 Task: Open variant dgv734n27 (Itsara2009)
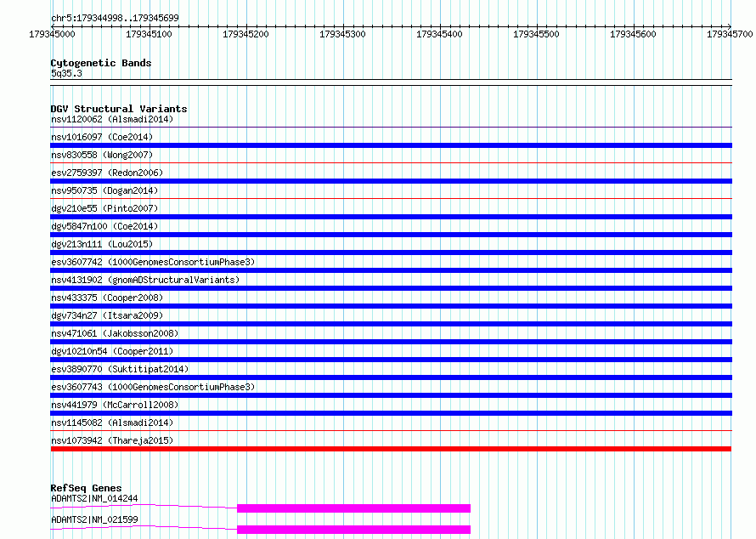(107, 315)
